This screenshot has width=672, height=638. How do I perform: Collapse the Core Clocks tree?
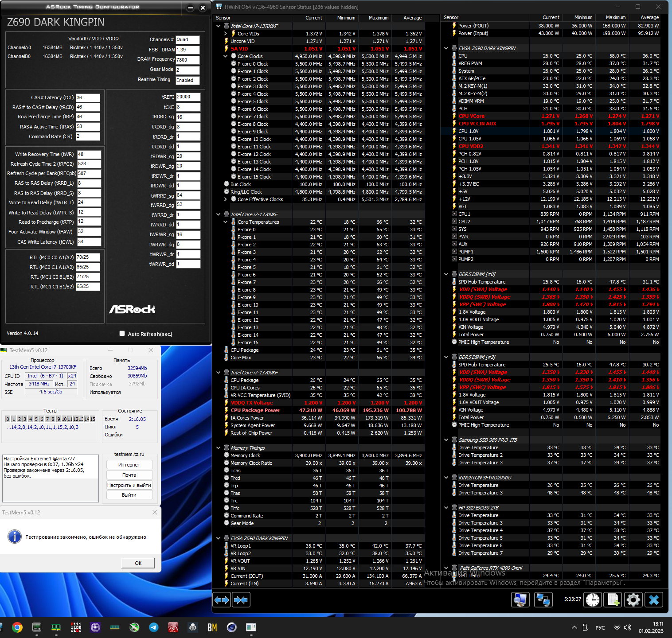click(225, 56)
